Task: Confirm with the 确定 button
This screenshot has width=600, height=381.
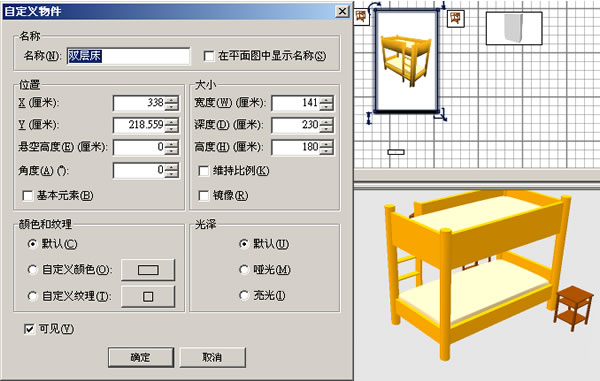Action: coord(141,357)
